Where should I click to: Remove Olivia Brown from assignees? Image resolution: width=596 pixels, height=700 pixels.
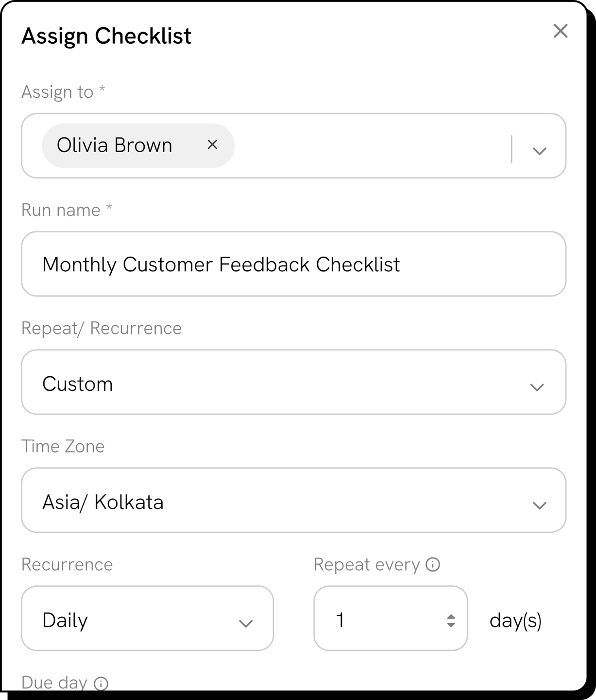pyautogui.click(x=212, y=144)
